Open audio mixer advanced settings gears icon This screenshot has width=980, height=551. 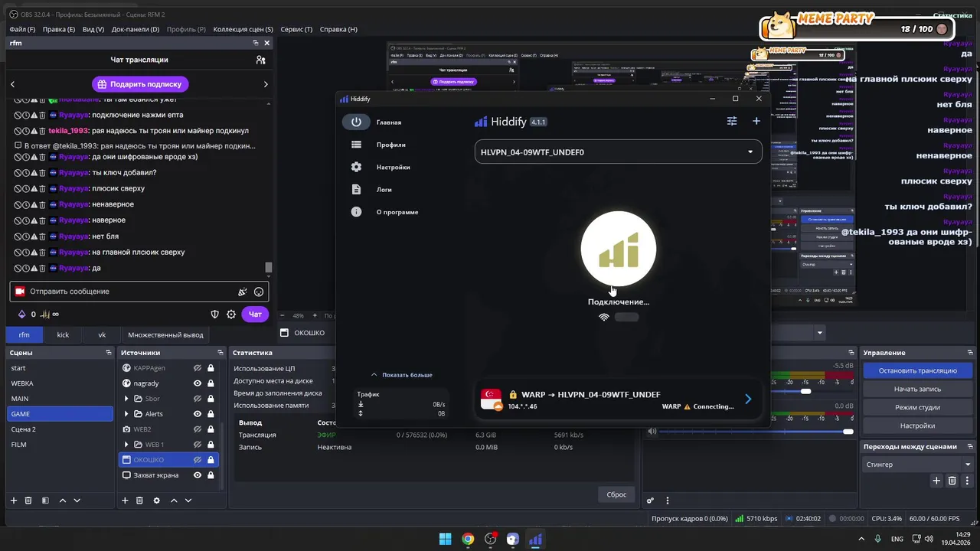[650, 500]
